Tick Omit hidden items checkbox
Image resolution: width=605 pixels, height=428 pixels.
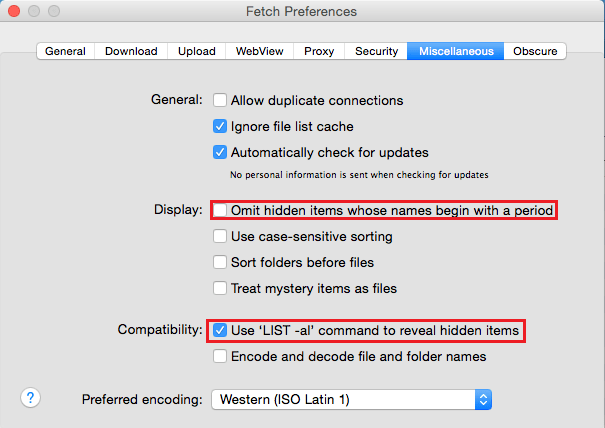pos(220,211)
